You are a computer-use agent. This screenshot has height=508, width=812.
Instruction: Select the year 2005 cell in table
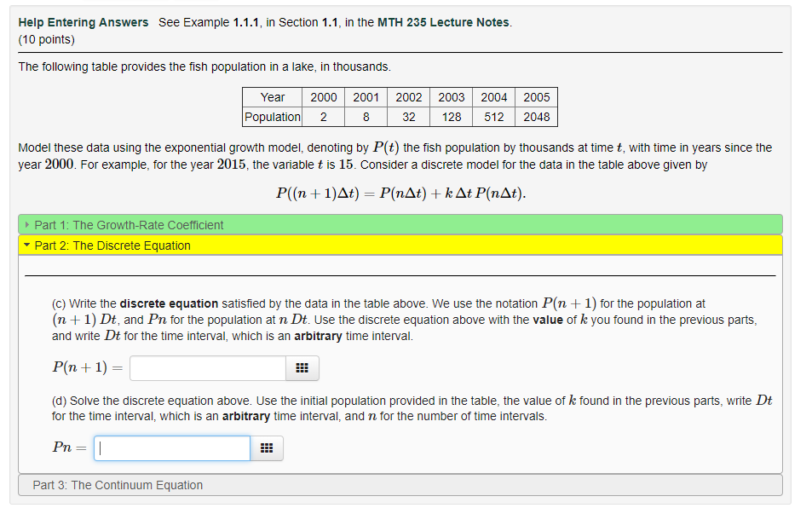coord(536,97)
